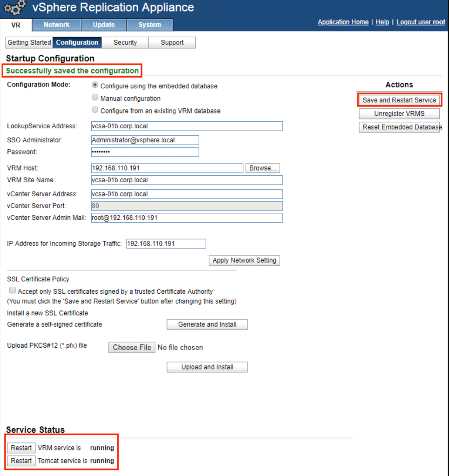This screenshot has width=449, height=476.
Task: Click Generate and Install certificate button
Action: coord(207,324)
